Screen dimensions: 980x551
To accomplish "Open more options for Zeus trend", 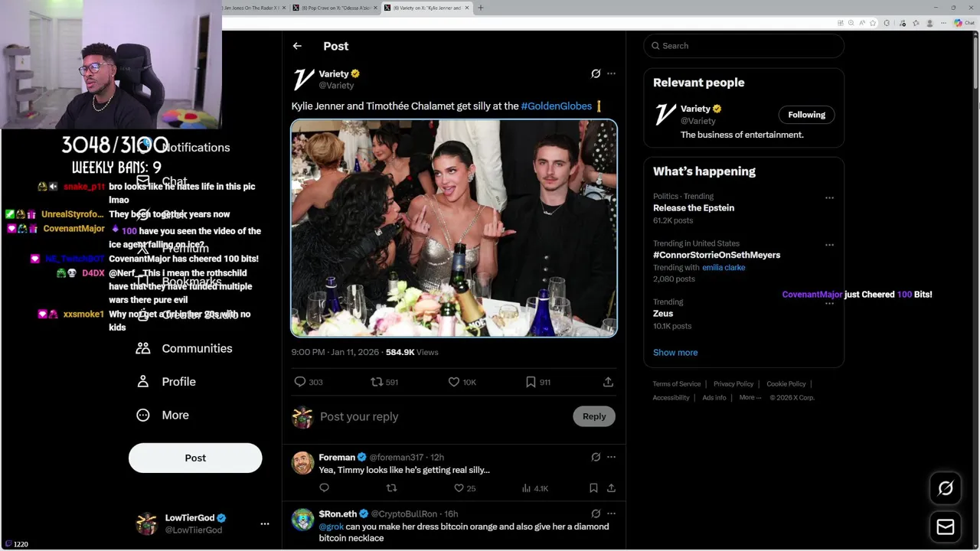I will 829,304.
